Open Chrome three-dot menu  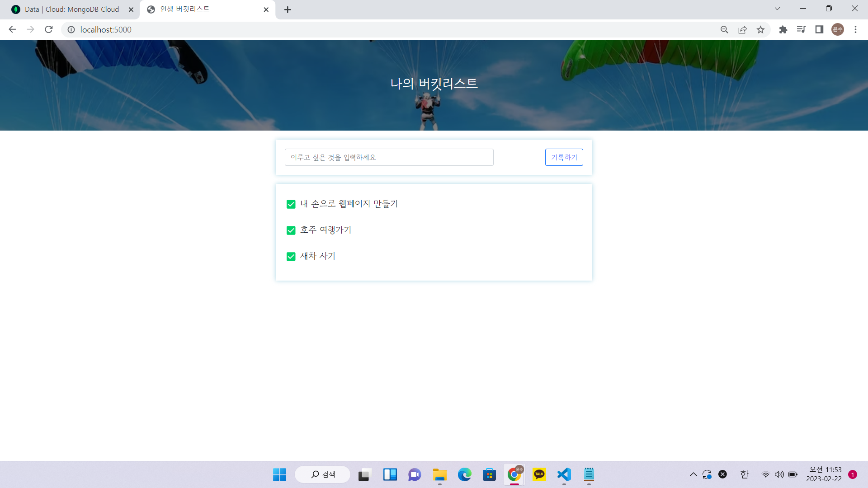pyautogui.click(x=855, y=29)
